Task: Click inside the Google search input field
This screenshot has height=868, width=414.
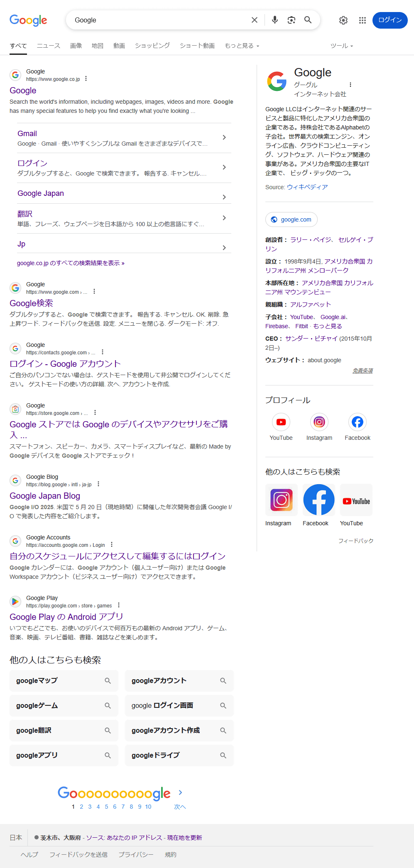Action: pyautogui.click(x=160, y=20)
